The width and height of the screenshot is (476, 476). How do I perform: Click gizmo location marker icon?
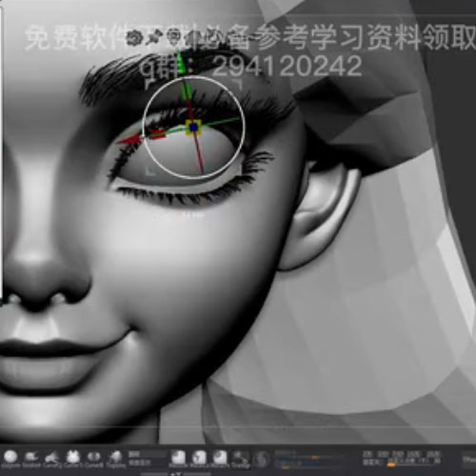coord(173,37)
